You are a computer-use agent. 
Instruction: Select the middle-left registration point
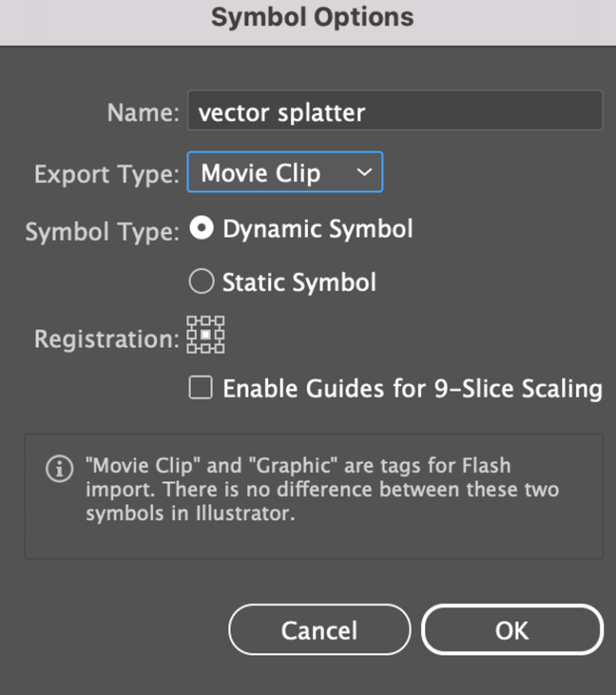click(x=192, y=334)
